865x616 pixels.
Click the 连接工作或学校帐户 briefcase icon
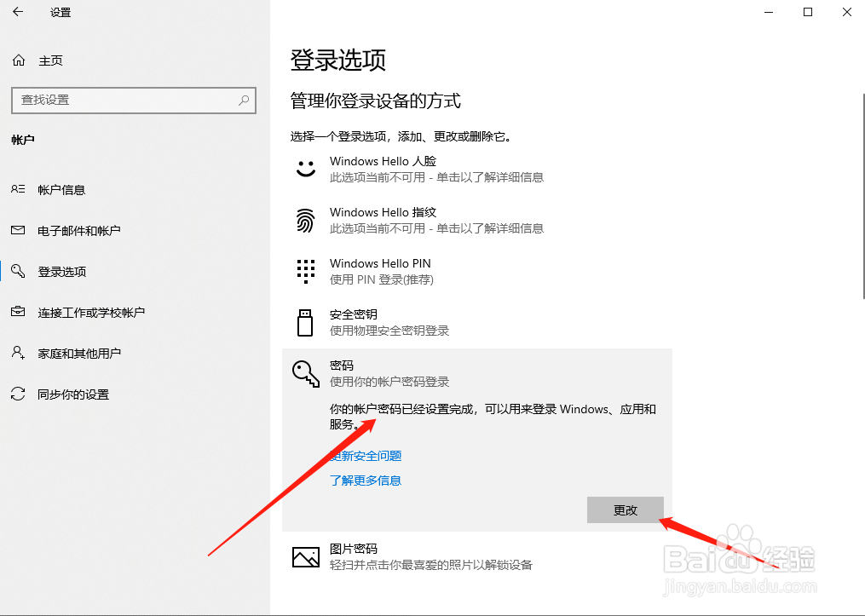(x=18, y=312)
